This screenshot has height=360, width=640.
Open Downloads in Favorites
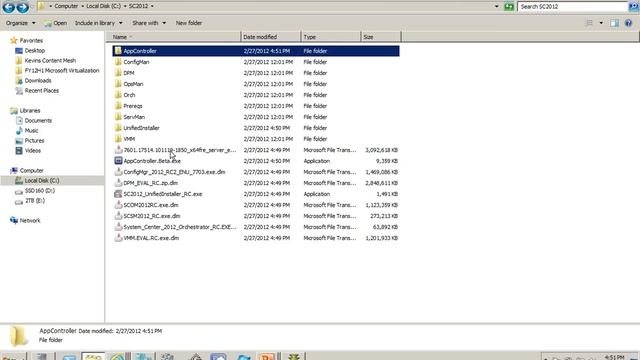tap(38, 80)
